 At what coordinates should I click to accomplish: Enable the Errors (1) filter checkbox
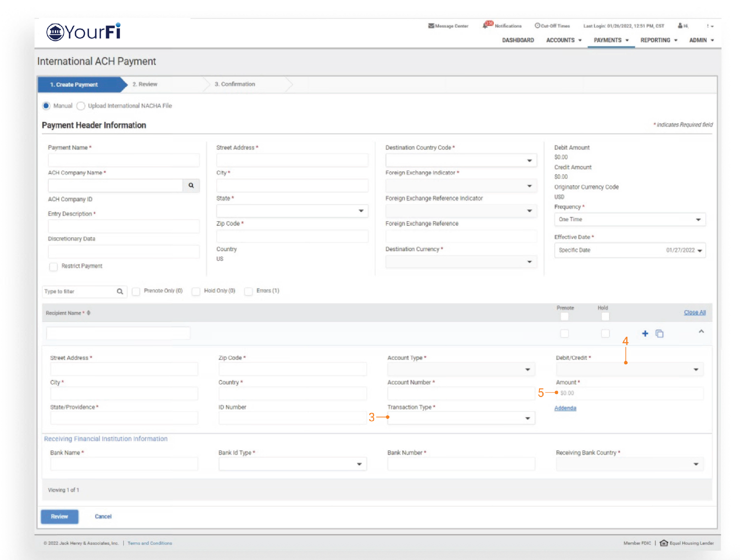[x=248, y=291]
